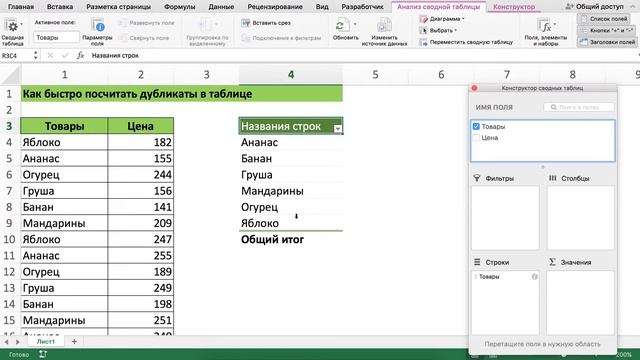The image size is (640, 360).
Task: Click the fx insert function icon
Action: click(80, 56)
